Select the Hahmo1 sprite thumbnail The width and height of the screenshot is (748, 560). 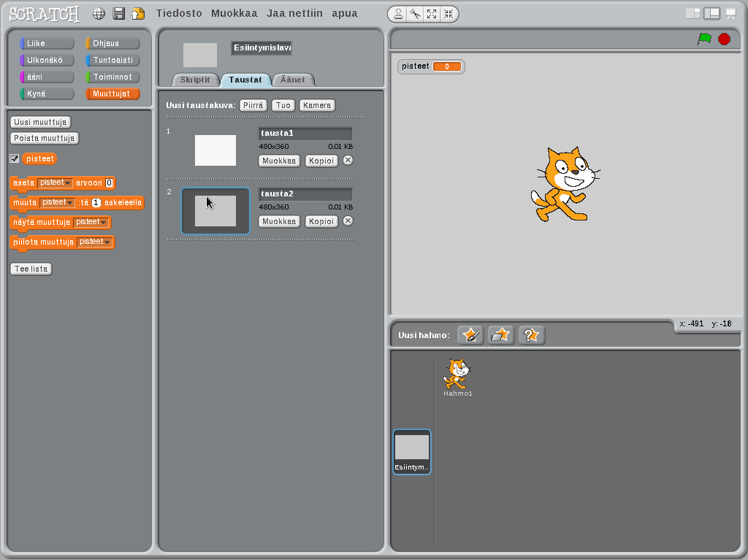click(x=457, y=377)
